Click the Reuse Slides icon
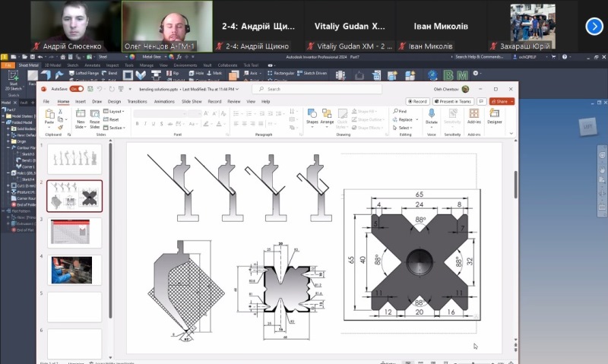Screen dimensions: 608x364 (x=94, y=113)
